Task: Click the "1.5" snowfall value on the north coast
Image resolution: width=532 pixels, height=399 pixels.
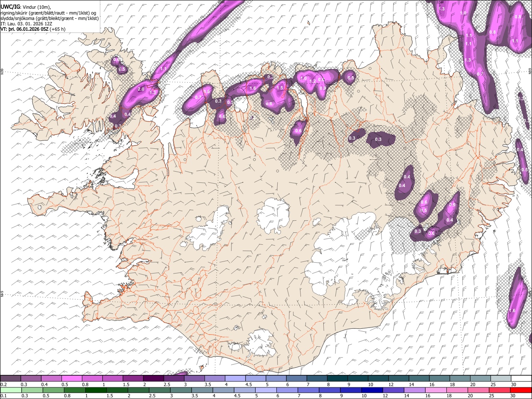Action: click(x=280, y=88)
